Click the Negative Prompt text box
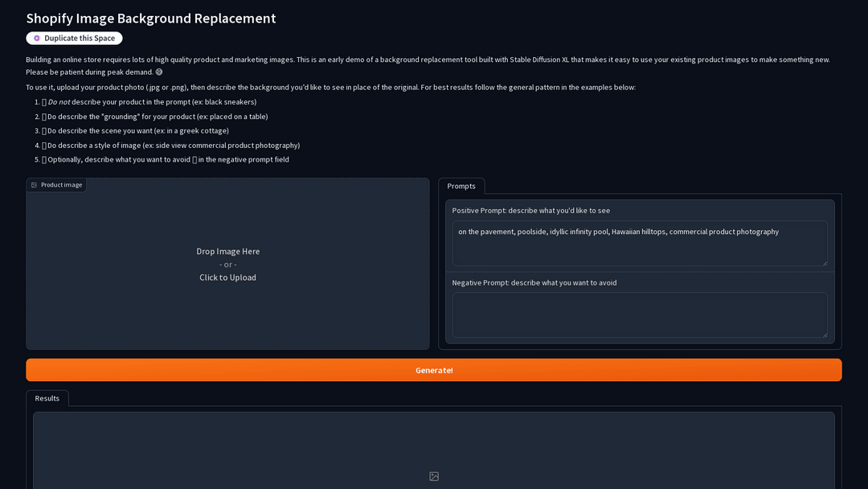868x489 pixels. tap(640, 315)
